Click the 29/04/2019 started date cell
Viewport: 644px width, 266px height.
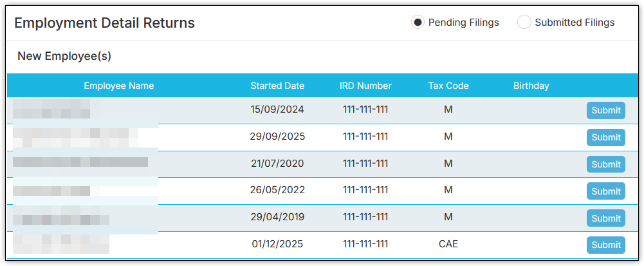click(277, 217)
